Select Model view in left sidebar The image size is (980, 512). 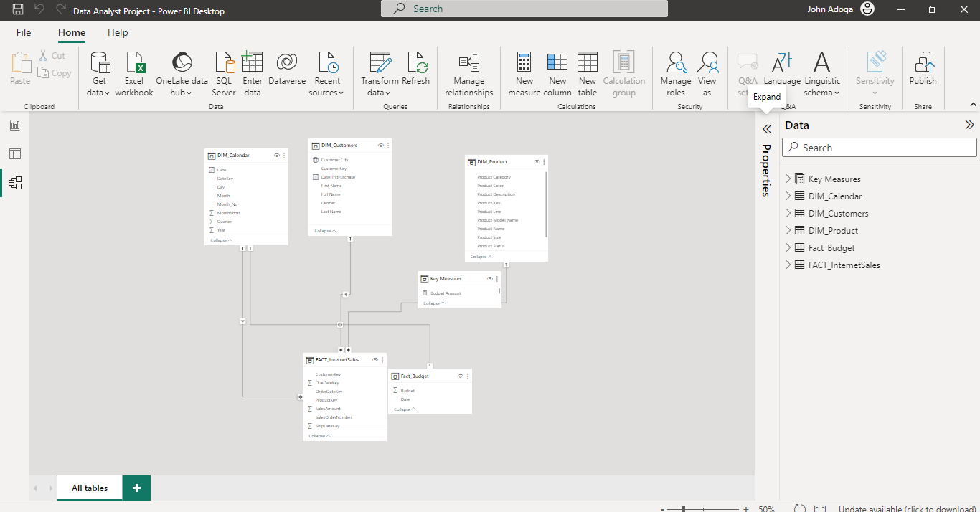click(x=15, y=183)
